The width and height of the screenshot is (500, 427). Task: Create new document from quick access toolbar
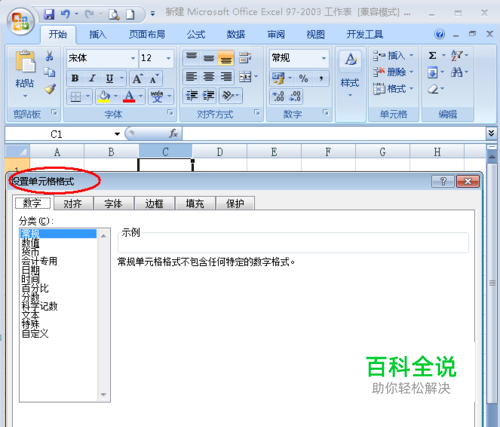click(130, 14)
